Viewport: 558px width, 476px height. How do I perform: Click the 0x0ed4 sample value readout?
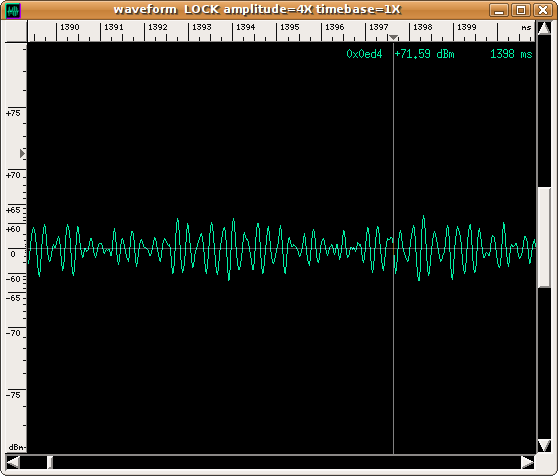(x=364, y=54)
